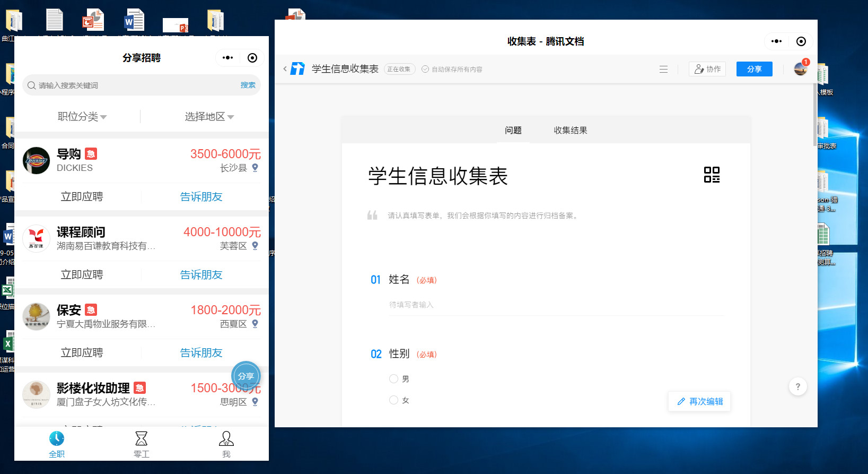Viewport: 868px width, 474px height.
Task: Open the hamburger menu in Tencent Docs toolbar
Action: click(x=663, y=70)
